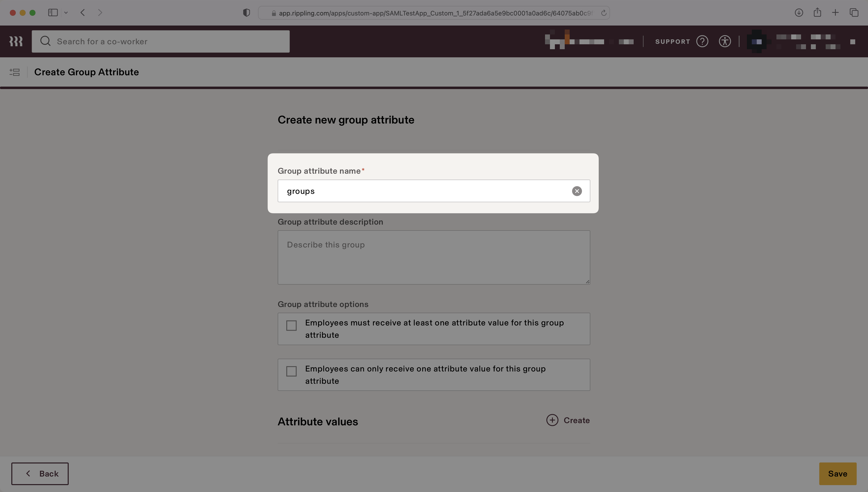The width and height of the screenshot is (868, 492).
Task: Open a new Safari tab
Action: click(x=835, y=13)
